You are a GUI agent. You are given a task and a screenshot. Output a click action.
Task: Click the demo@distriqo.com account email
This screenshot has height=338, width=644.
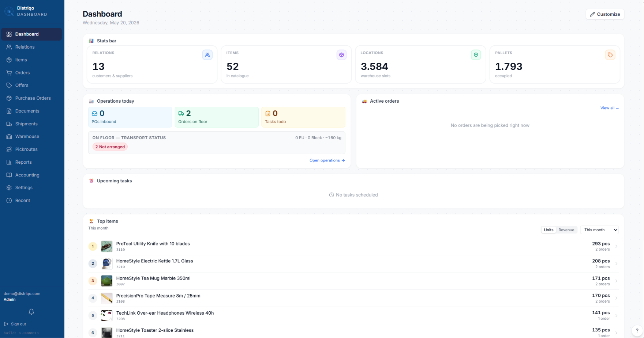(22, 294)
